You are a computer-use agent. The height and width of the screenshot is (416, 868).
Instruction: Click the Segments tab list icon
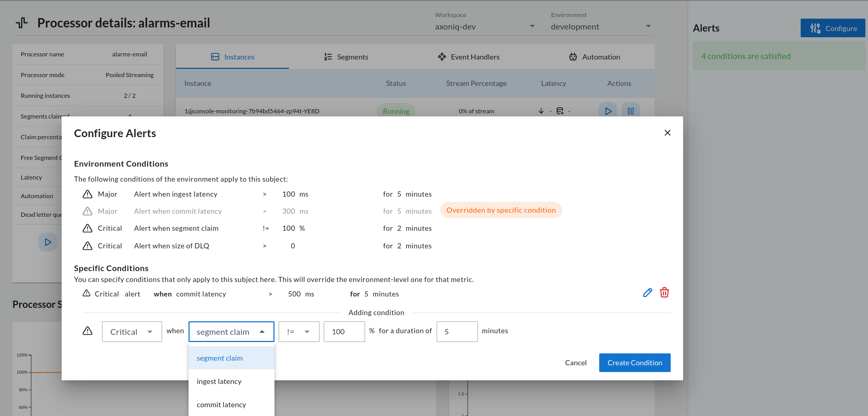(x=328, y=57)
